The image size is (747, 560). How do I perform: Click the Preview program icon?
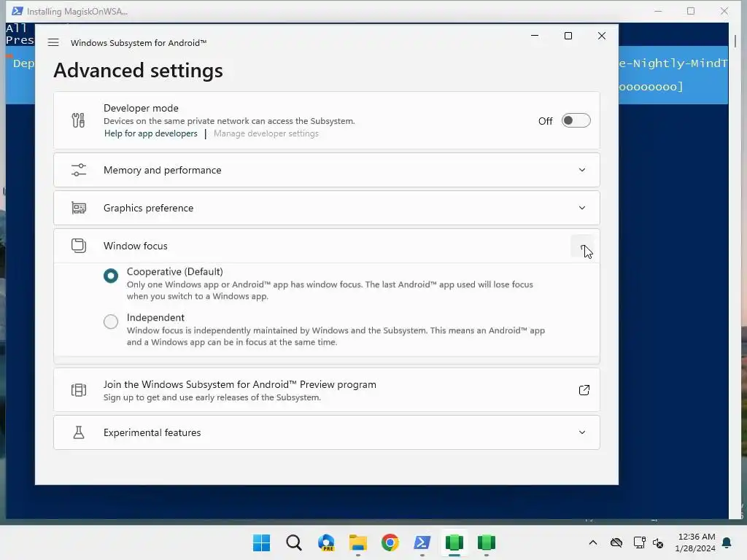(x=79, y=390)
